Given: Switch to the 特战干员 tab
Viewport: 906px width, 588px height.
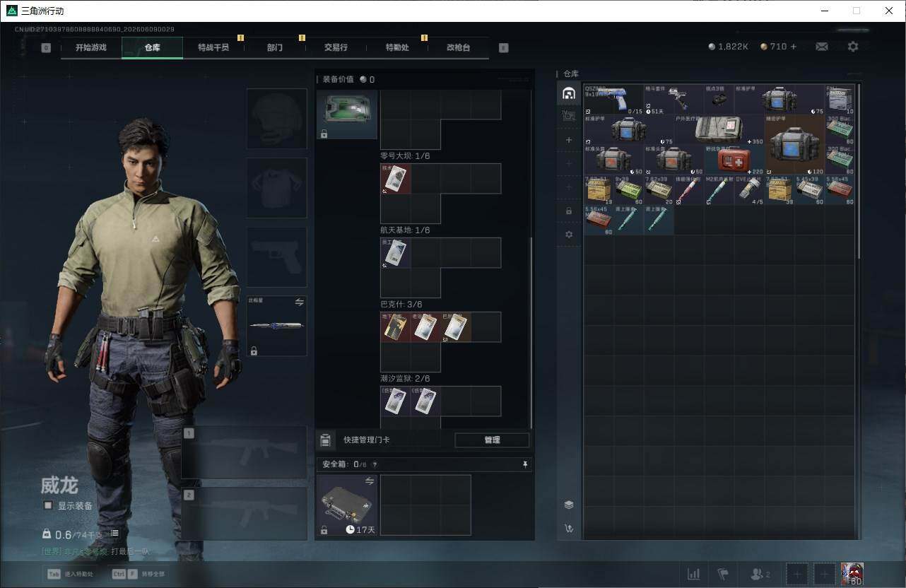Looking at the screenshot, I should 213,47.
